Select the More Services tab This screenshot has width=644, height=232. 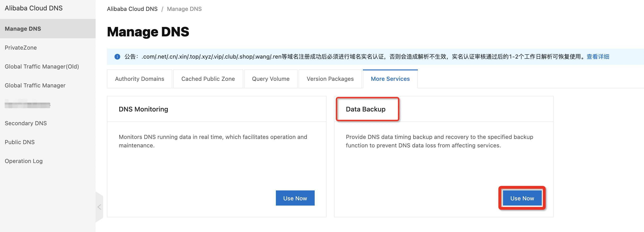pyautogui.click(x=390, y=79)
